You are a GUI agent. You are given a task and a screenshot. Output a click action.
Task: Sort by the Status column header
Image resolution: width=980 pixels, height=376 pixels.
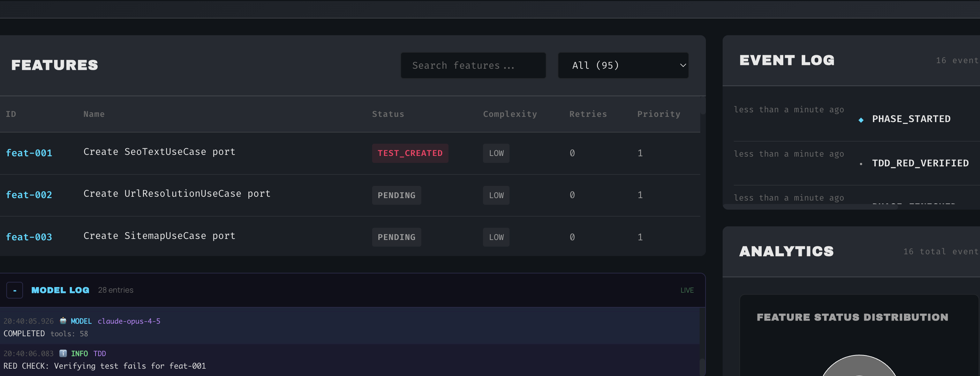click(x=388, y=114)
